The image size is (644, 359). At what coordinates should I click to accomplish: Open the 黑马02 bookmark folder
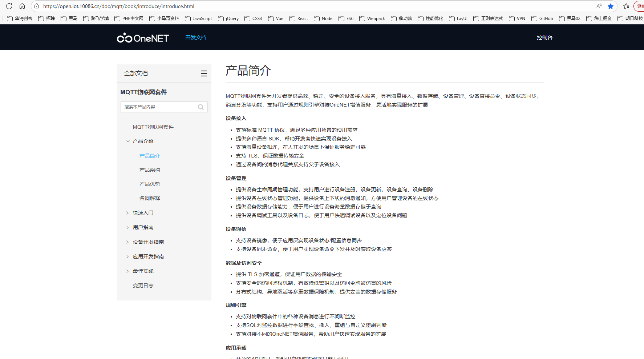point(570,19)
